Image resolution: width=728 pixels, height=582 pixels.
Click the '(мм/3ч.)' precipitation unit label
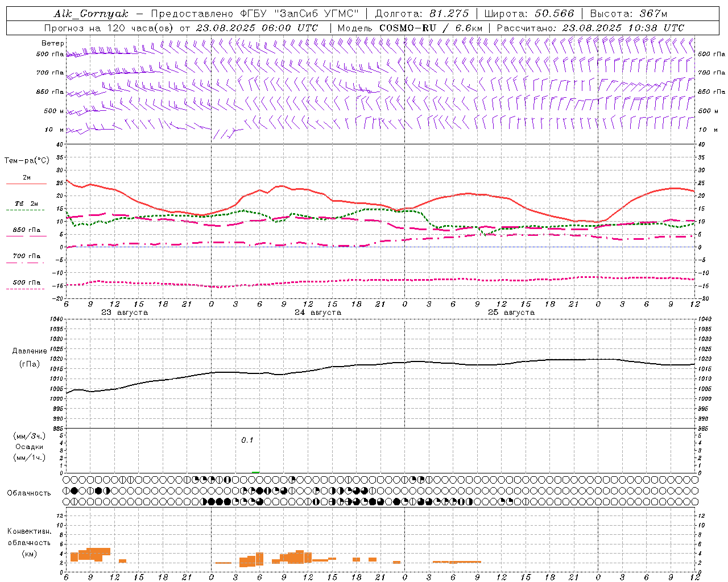[30, 436]
